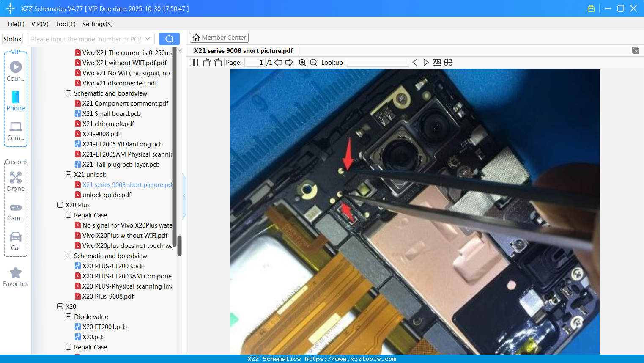Viewport: 644px width, 363px height.
Task: Type in the Lookup search field
Action: pos(377,62)
